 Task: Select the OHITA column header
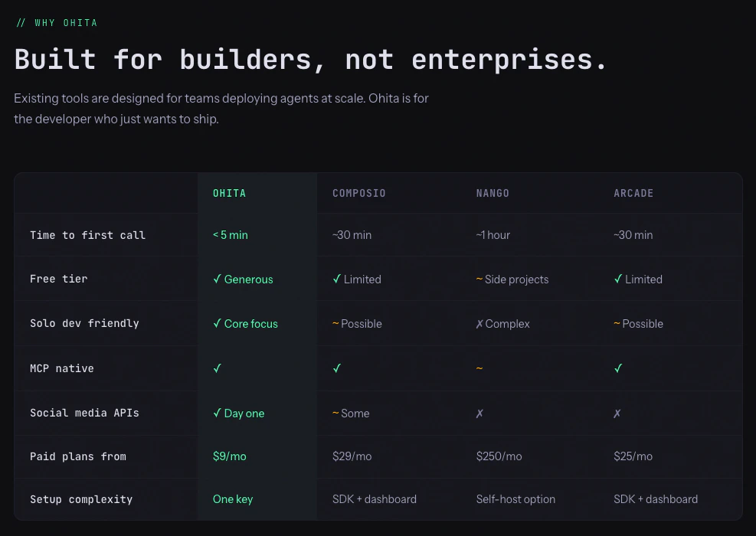click(230, 193)
